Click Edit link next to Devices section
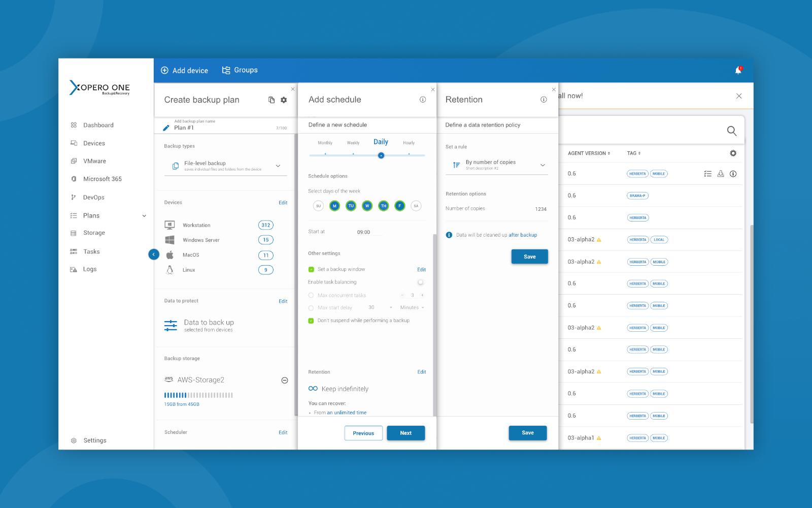The image size is (812, 508). 283,203
